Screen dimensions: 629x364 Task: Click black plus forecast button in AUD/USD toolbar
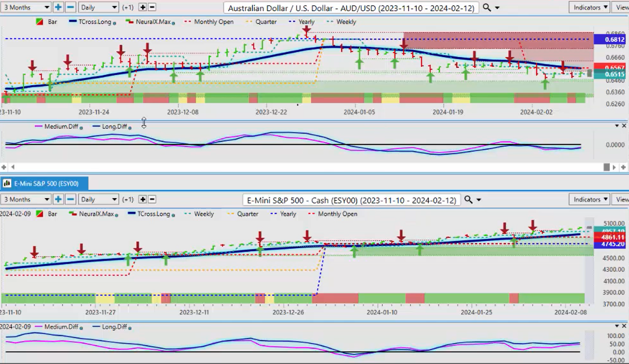(142, 7)
